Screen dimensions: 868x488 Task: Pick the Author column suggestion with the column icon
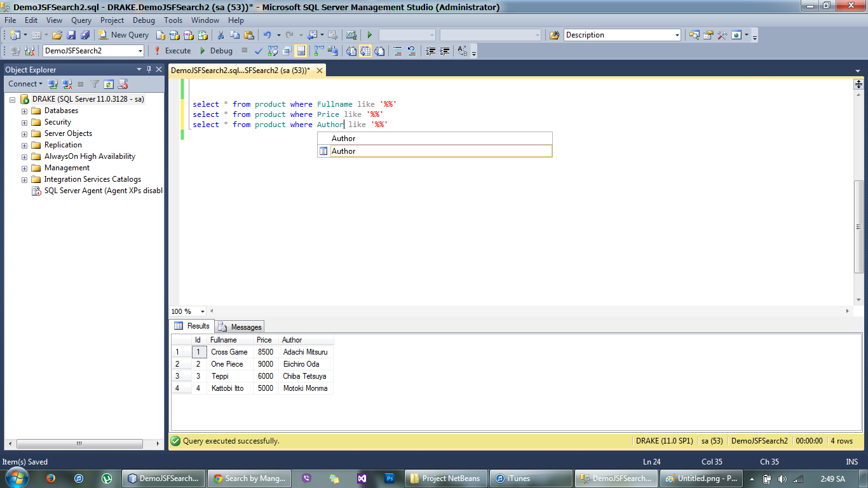pyautogui.click(x=435, y=151)
